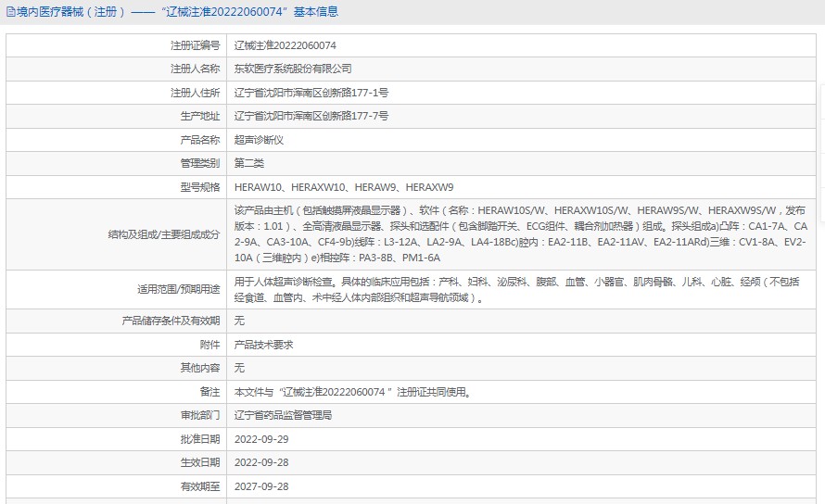This screenshot has height=504, width=825.
Task: Select the management category value 第二类
Action: [248, 163]
